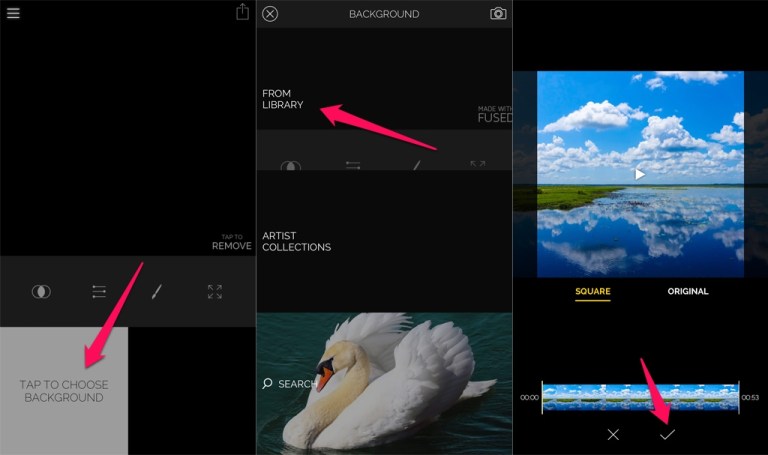
Task: Tap to remove label
Action: click(232, 242)
